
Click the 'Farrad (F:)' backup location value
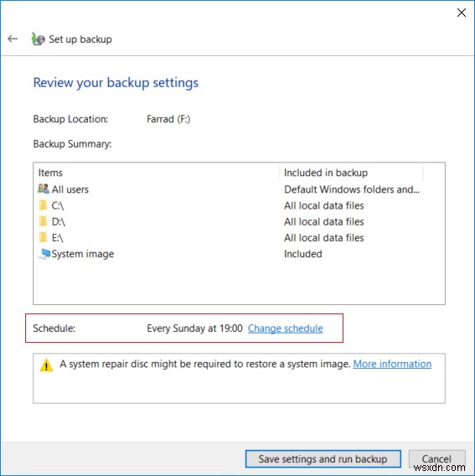[x=168, y=119]
